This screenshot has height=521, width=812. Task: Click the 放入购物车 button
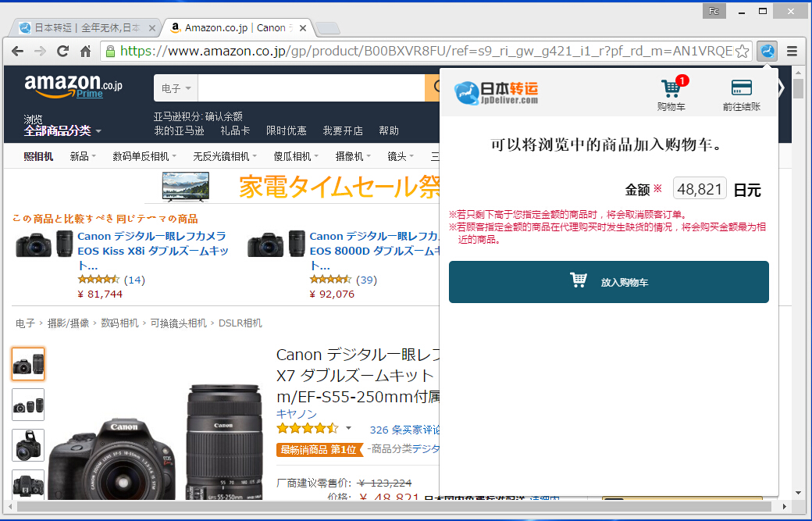(608, 282)
